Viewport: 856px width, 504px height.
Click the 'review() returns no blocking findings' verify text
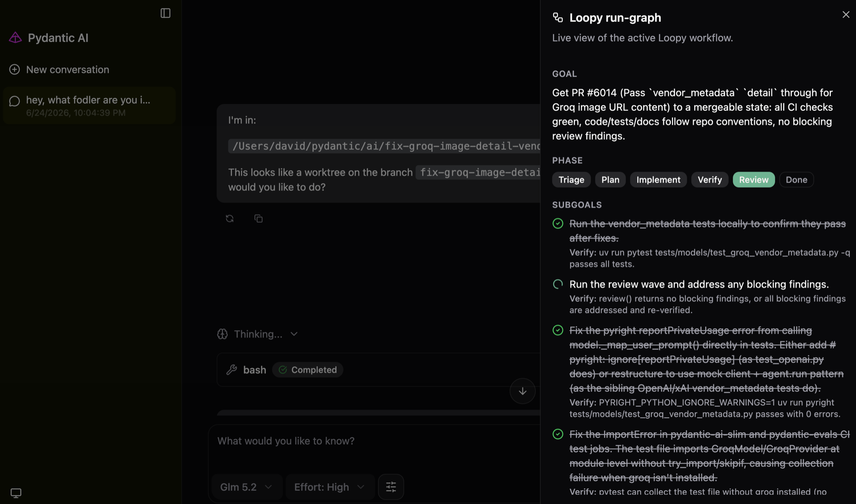(708, 304)
